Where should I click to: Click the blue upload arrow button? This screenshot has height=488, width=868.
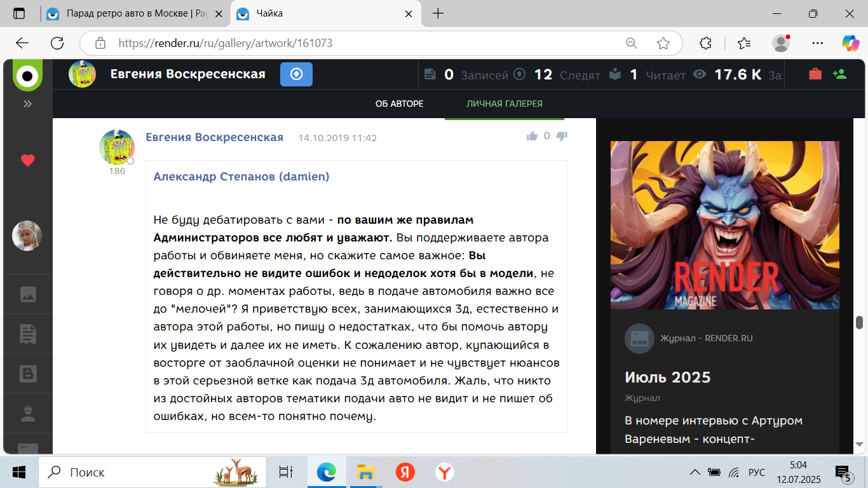[x=296, y=74]
